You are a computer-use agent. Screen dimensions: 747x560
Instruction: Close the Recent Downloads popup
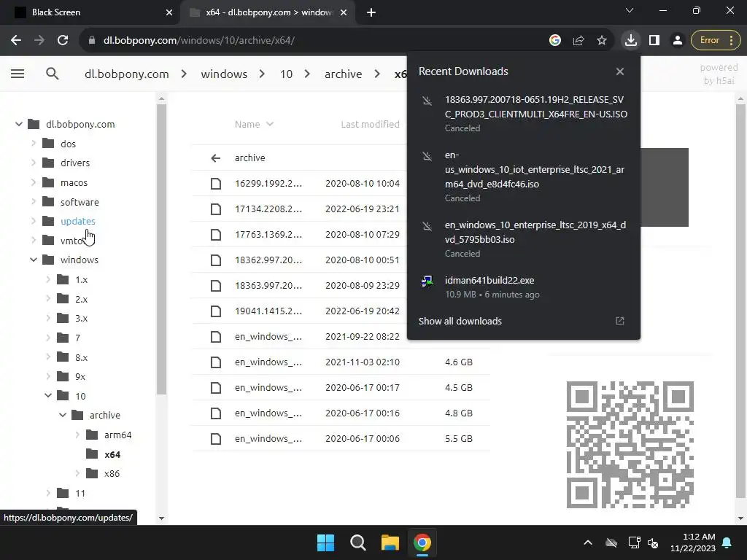pyautogui.click(x=620, y=71)
